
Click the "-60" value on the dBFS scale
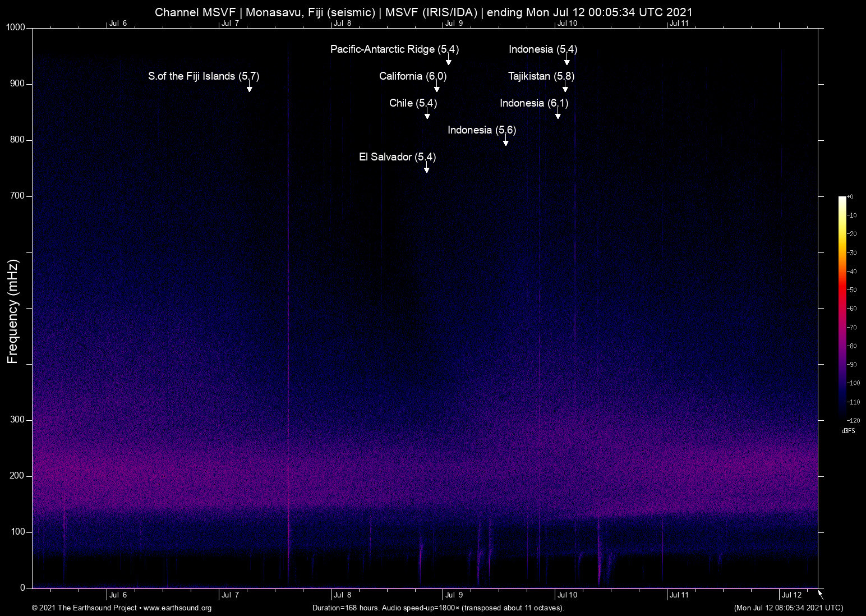(x=852, y=309)
